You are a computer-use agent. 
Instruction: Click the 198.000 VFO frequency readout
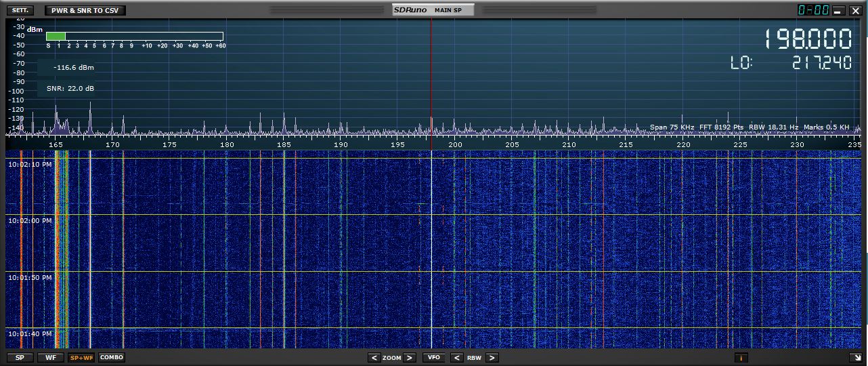point(808,39)
